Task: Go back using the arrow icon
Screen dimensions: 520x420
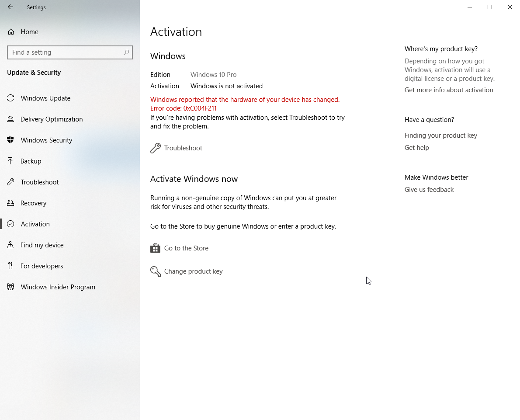Action: click(x=10, y=7)
